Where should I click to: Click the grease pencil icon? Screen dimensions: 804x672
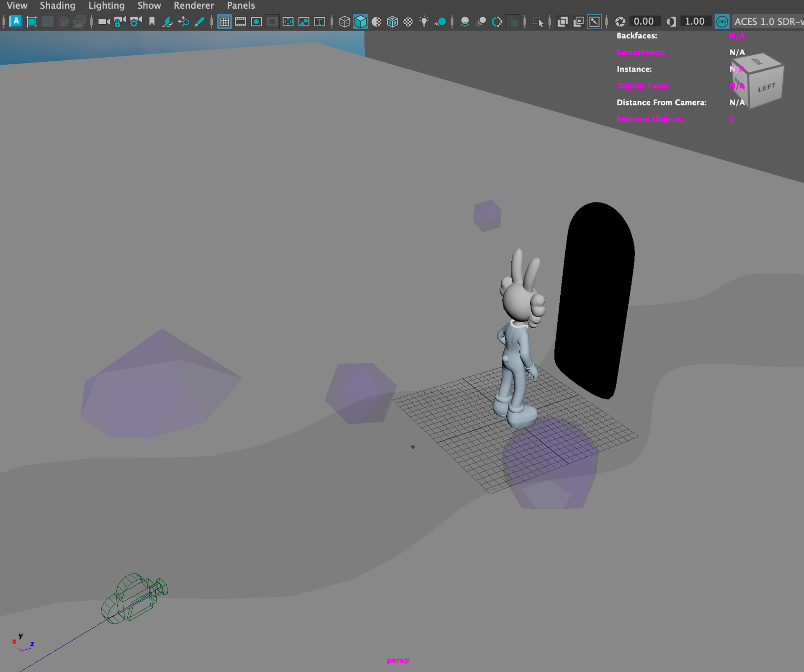pyautogui.click(x=199, y=22)
